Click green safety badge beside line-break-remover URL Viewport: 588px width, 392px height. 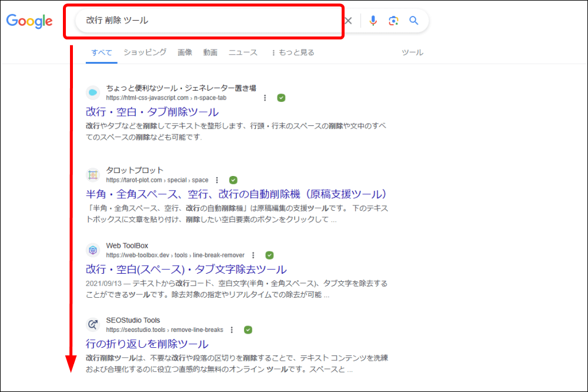(x=269, y=255)
